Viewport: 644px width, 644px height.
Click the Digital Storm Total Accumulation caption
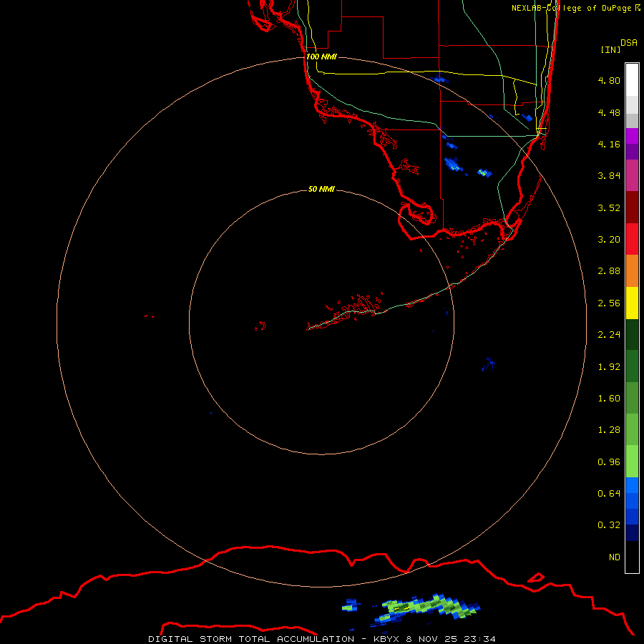[321, 639]
